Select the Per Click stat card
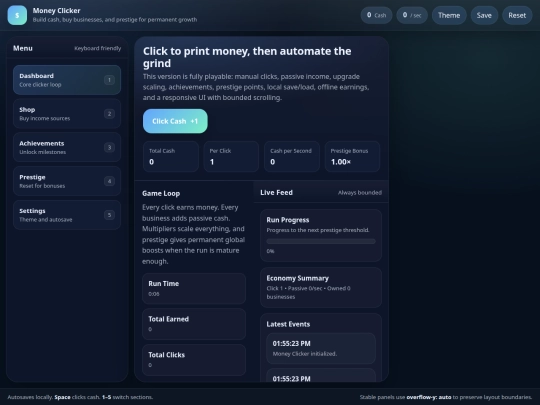This screenshot has width=540, height=405. point(231,157)
